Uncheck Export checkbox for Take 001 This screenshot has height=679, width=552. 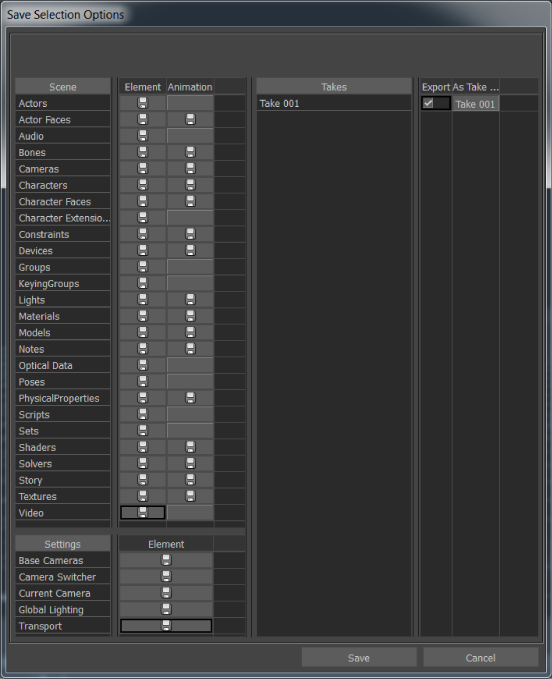428,103
